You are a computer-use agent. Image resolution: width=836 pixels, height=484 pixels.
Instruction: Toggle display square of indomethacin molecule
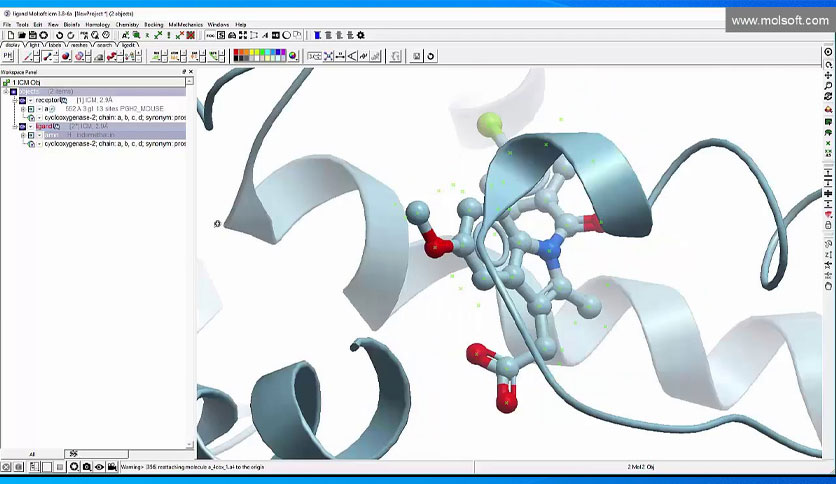[31, 135]
